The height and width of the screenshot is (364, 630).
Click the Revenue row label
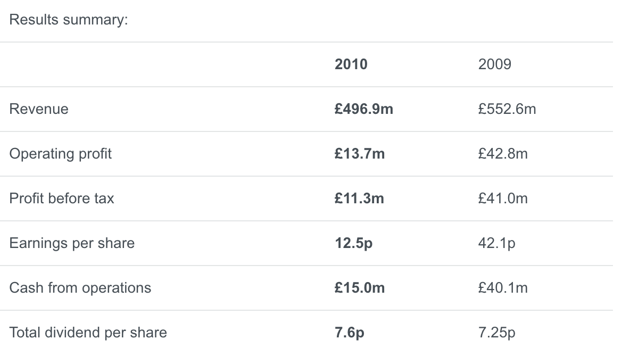pyautogui.click(x=39, y=109)
